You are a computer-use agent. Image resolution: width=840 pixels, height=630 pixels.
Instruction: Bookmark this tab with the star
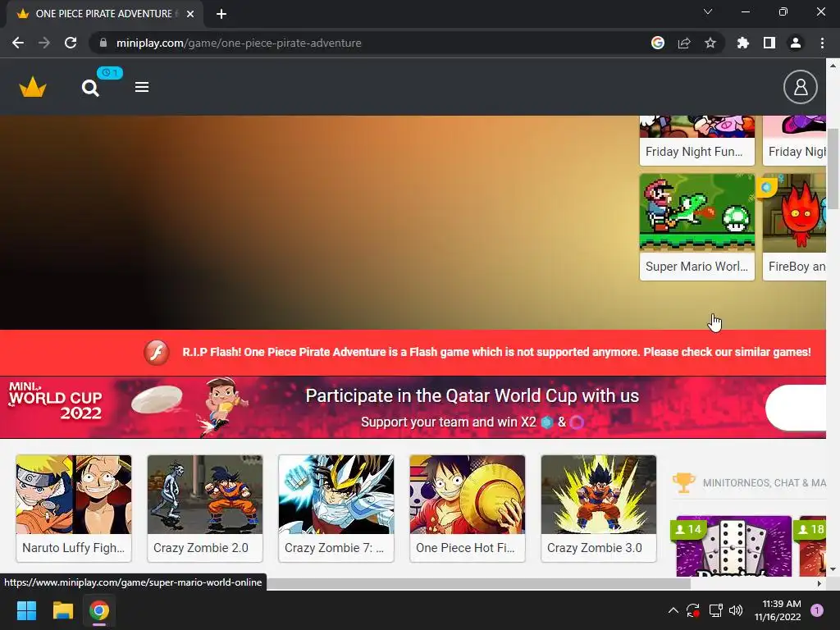[x=710, y=43]
